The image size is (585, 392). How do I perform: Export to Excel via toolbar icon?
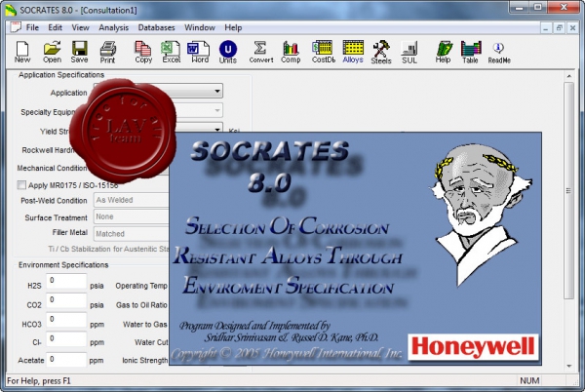(x=172, y=52)
